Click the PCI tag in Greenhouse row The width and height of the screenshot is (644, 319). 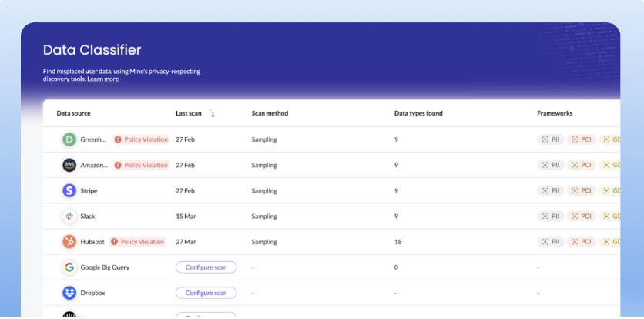point(582,139)
